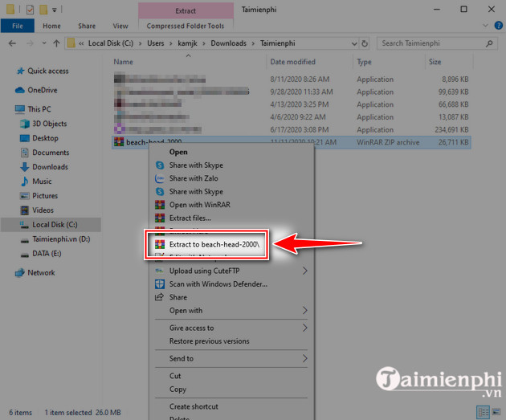Expand the Open with submenu arrow

[305, 311]
